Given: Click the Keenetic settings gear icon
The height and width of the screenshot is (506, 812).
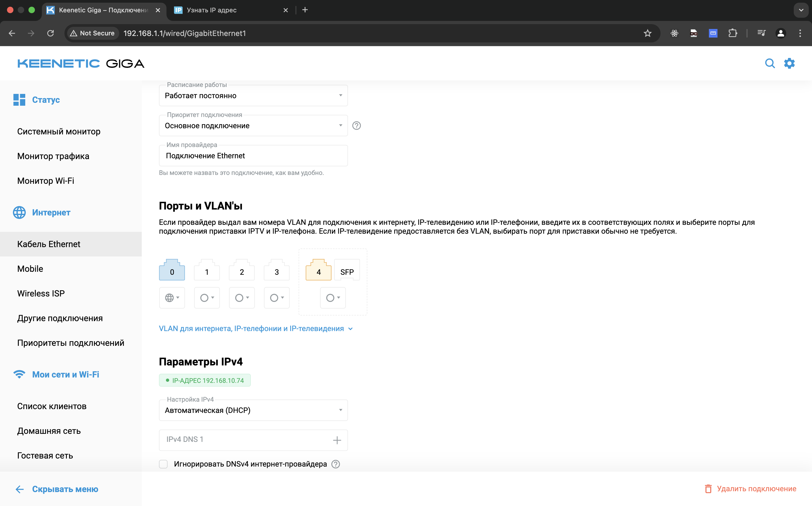Looking at the screenshot, I should tap(789, 63).
